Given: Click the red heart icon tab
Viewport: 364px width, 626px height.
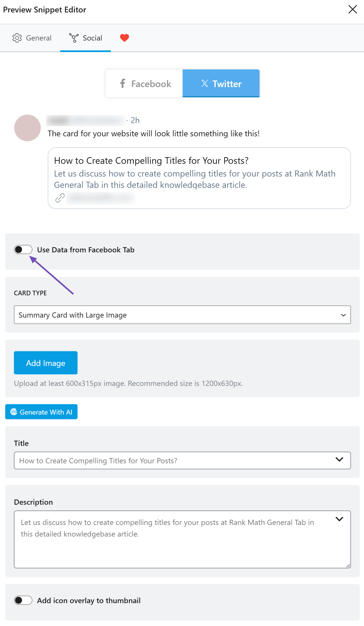Looking at the screenshot, I should tap(124, 38).
